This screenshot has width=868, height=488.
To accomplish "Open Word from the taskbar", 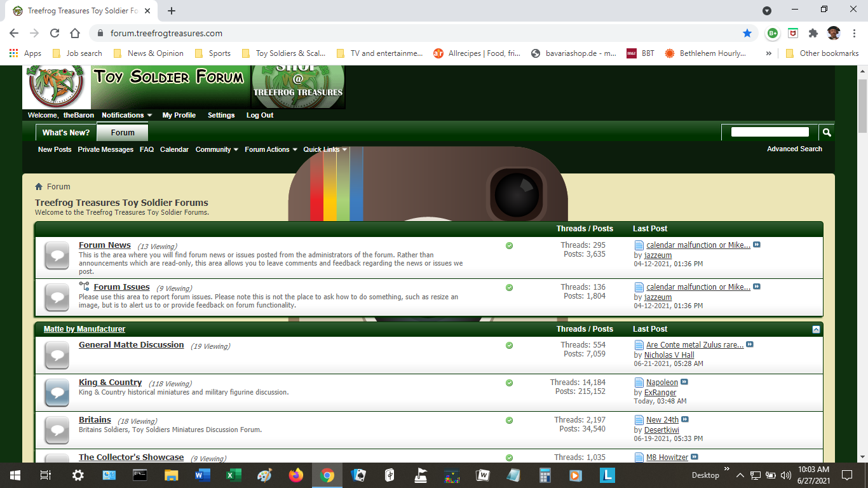I will tap(203, 475).
